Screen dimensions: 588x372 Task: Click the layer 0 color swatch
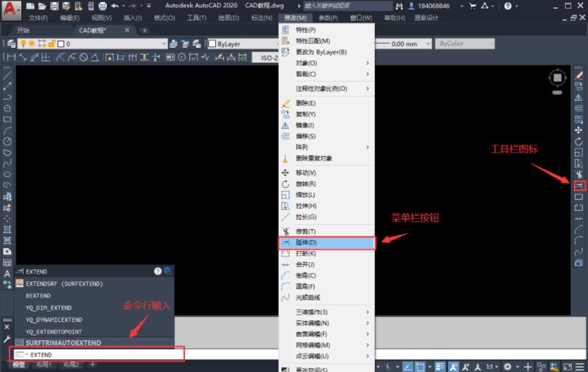[60, 44]
